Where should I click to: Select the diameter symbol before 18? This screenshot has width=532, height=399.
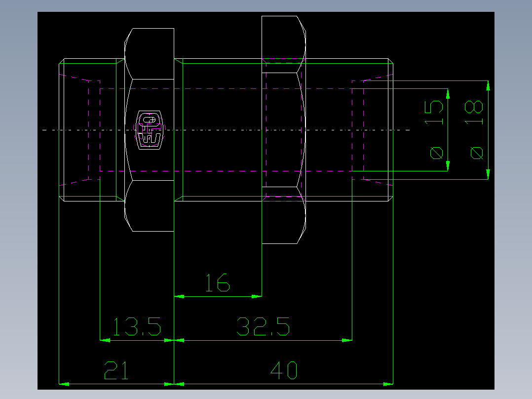point(476,153)
